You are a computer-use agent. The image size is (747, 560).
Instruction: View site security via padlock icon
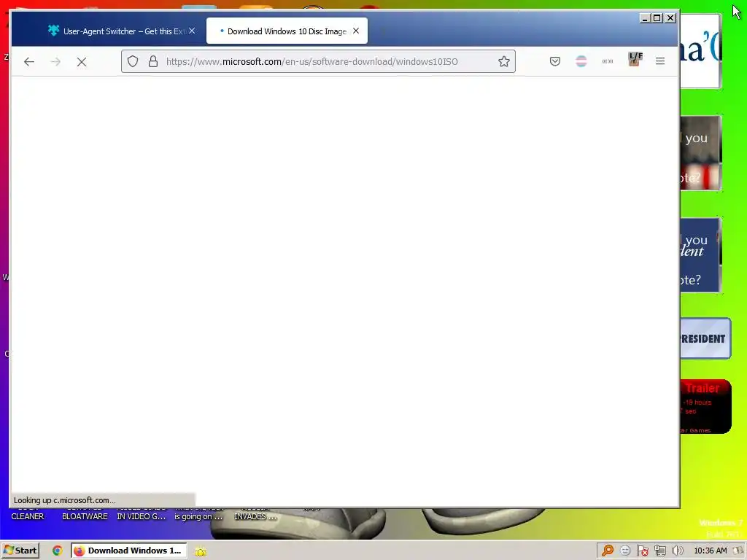click(153, 61)
